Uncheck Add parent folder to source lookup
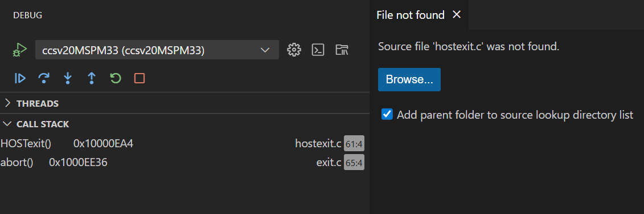Screen dimensions: 644x214 point(387,114)
